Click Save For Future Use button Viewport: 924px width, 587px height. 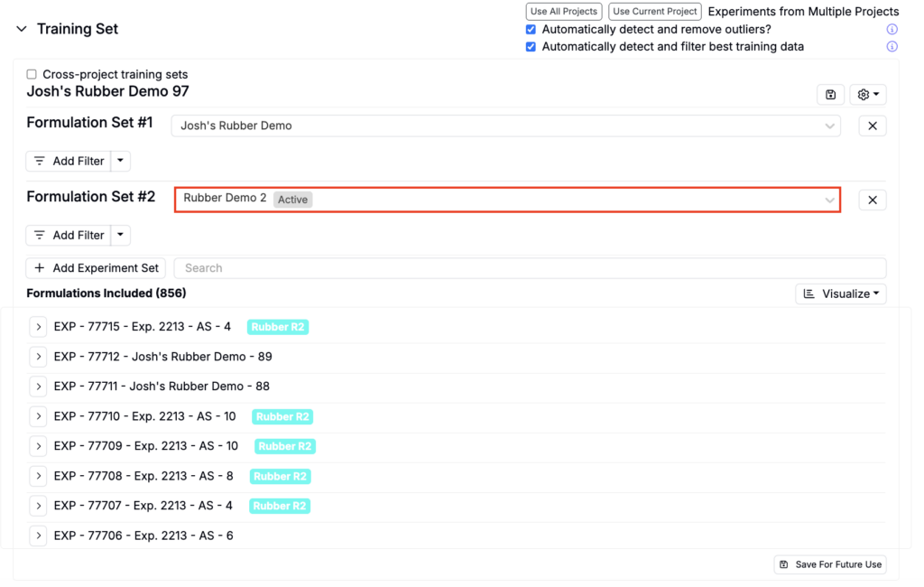click(830, 564)
